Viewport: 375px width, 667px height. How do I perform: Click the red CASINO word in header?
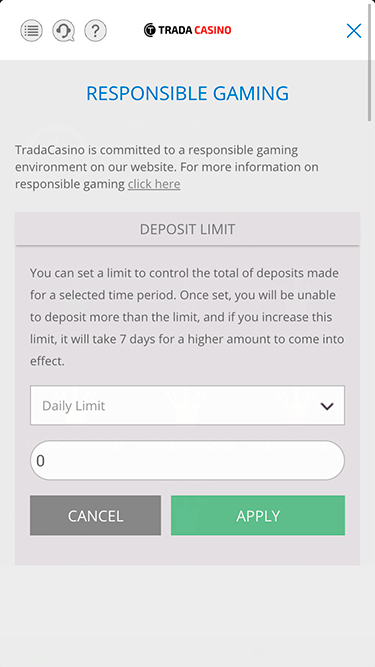pos(213,30)
